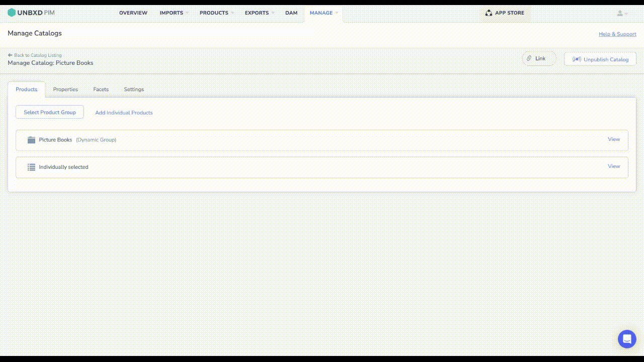Go to the Overview menu
This screenshot has width=644, height=362.
133,13
